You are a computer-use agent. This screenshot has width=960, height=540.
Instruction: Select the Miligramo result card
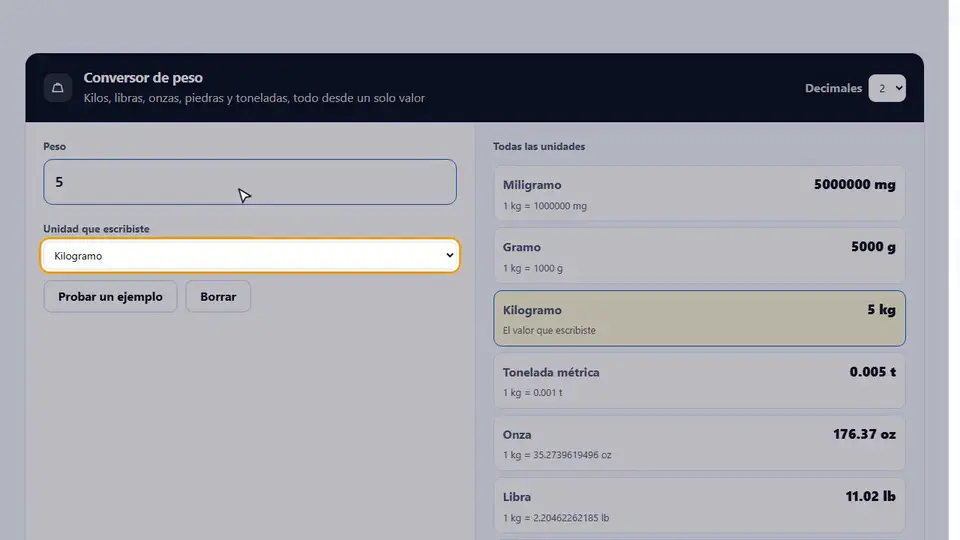click(699, 193)
